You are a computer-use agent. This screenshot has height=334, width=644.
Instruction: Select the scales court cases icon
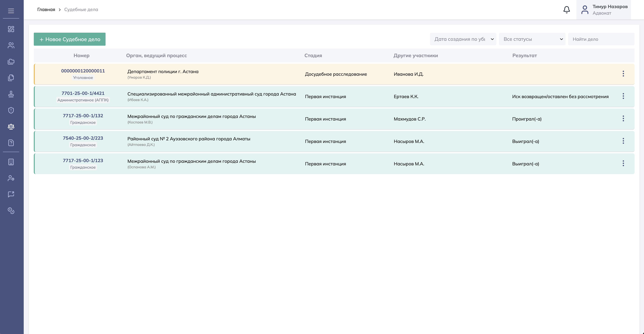pos(11,127)
